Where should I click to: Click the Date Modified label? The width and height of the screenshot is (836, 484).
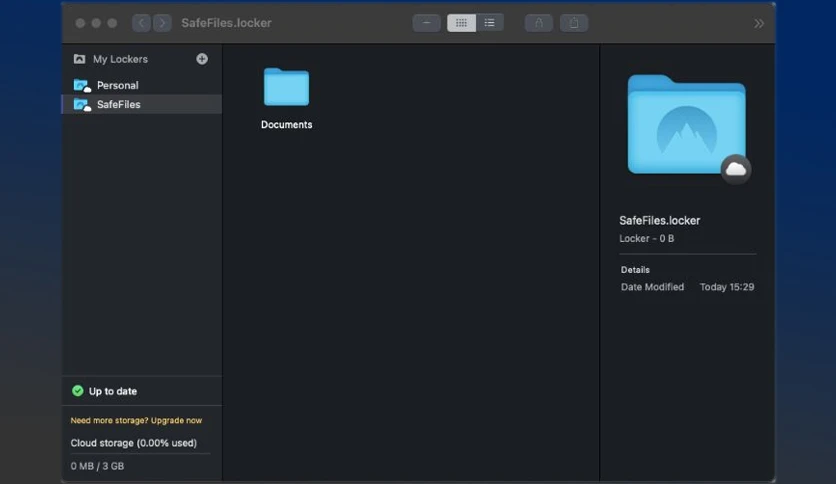652,287
